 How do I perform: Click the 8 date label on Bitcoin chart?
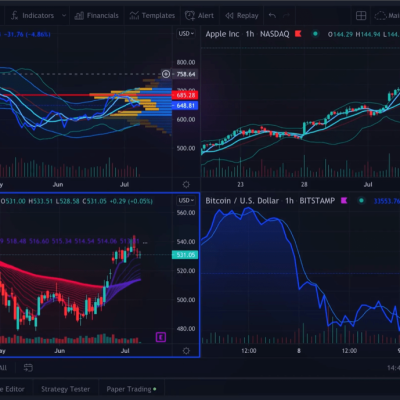coord(299,351)
